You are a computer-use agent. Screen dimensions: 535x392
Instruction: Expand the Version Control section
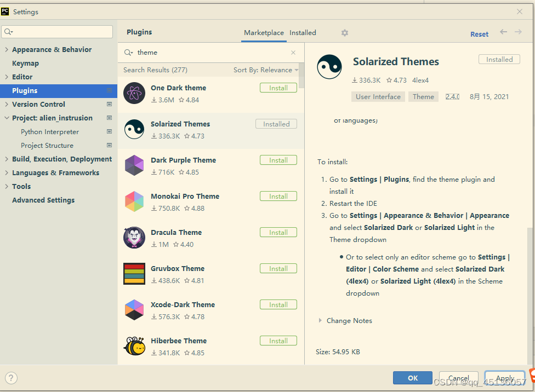7,104
